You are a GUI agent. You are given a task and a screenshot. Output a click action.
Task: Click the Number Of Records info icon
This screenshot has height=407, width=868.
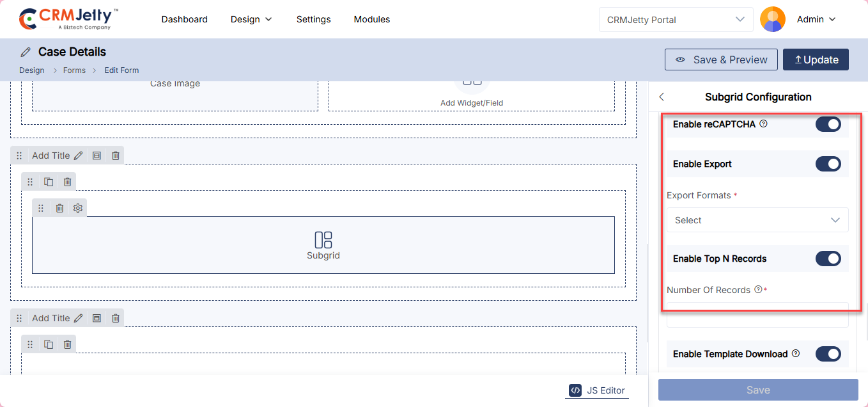758,289
